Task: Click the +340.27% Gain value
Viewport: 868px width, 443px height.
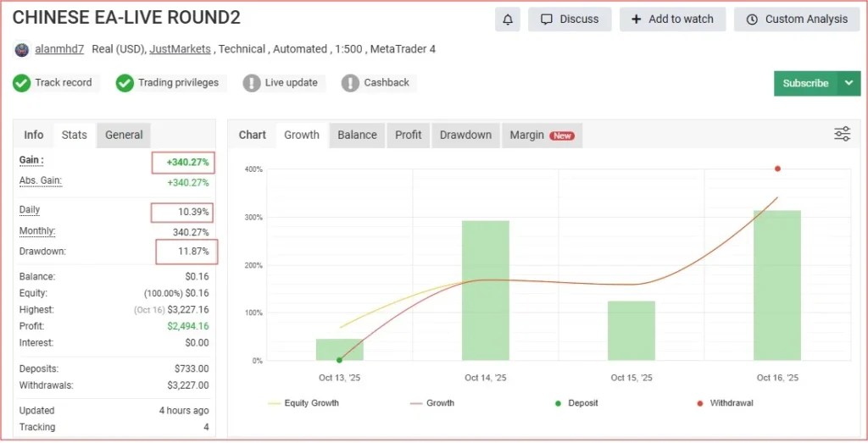Action: 187,163
